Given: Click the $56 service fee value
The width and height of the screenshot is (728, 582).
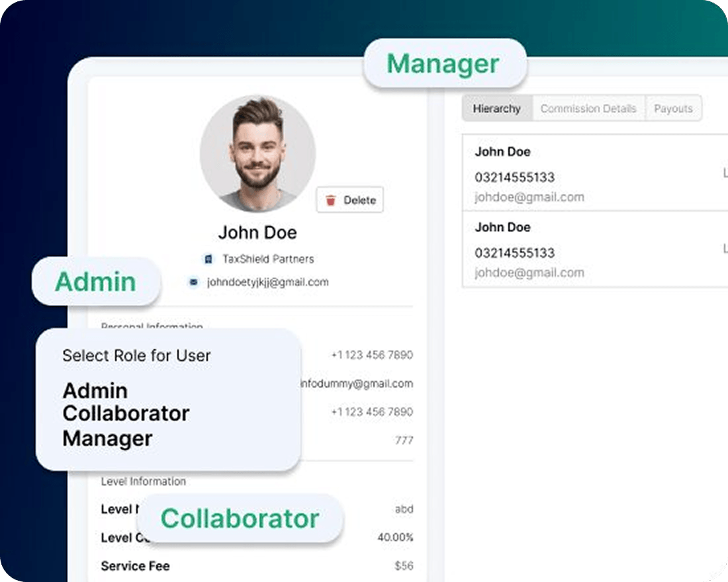Looking at the screenshot, I should tap(404, 565).
